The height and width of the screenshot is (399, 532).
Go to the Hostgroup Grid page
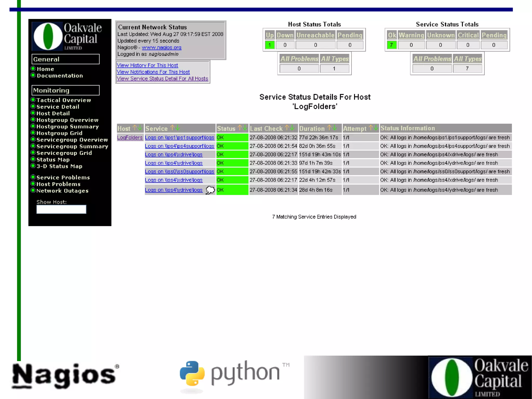pyautogui.click(x=59, y=133)
